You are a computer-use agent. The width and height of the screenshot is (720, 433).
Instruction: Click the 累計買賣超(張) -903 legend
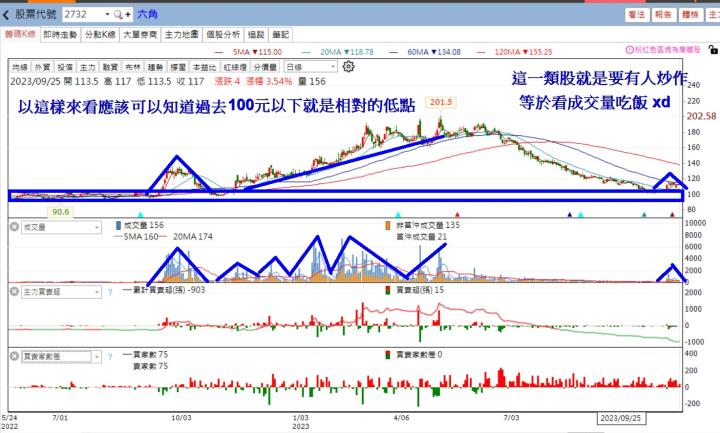pyautogui.click(x=164, y=290)
